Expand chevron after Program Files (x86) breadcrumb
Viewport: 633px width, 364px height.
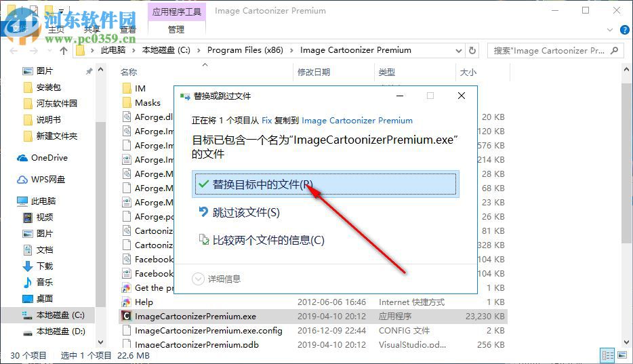(x=291, y=50)
